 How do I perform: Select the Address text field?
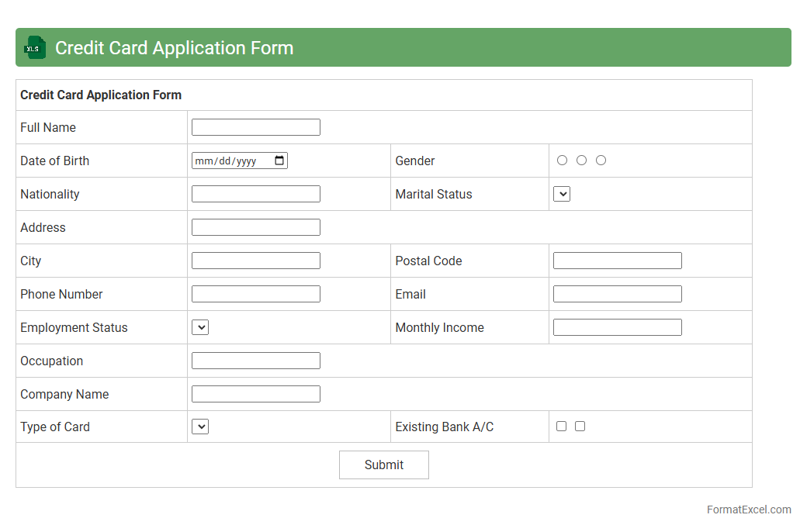tap(256, 227)
